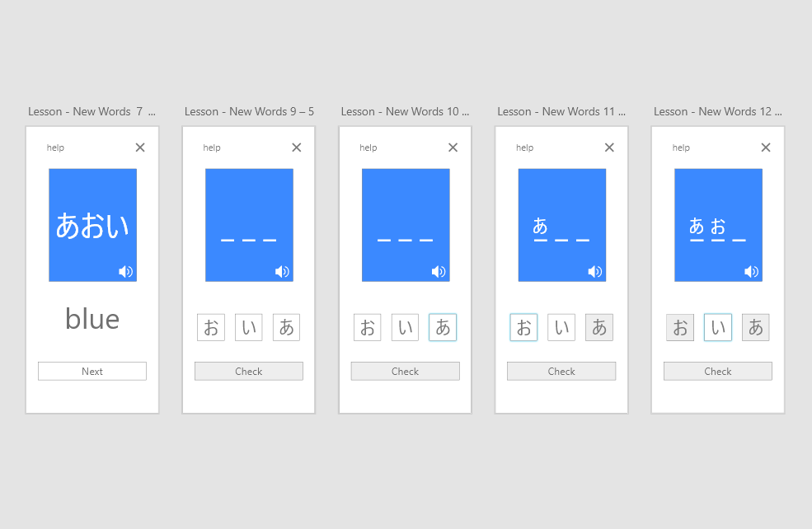Play audio on New Words 10 card
812x529 pixels.
point(439,271)
